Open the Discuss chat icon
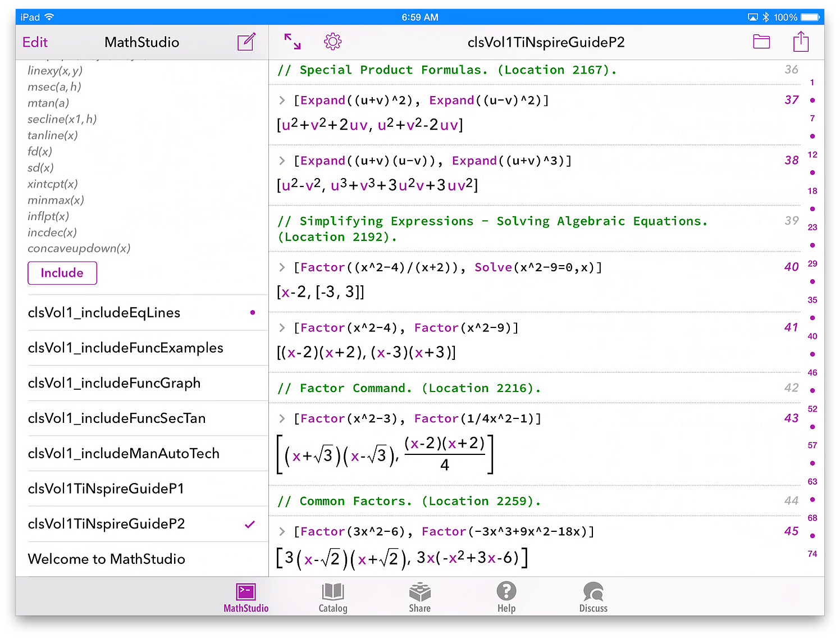The image size is (840, 638). click(593, 598)
